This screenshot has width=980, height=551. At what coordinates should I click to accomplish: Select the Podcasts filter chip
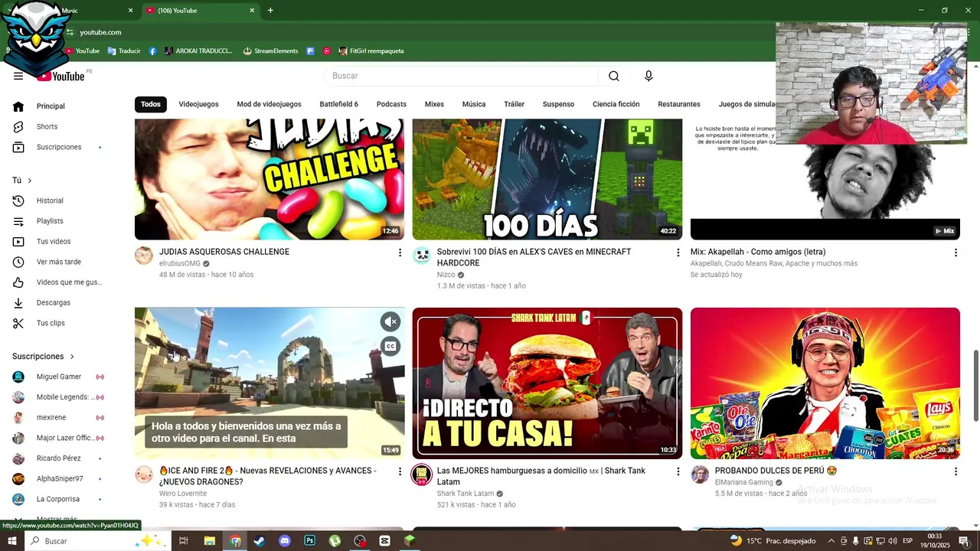pos(391,104)
